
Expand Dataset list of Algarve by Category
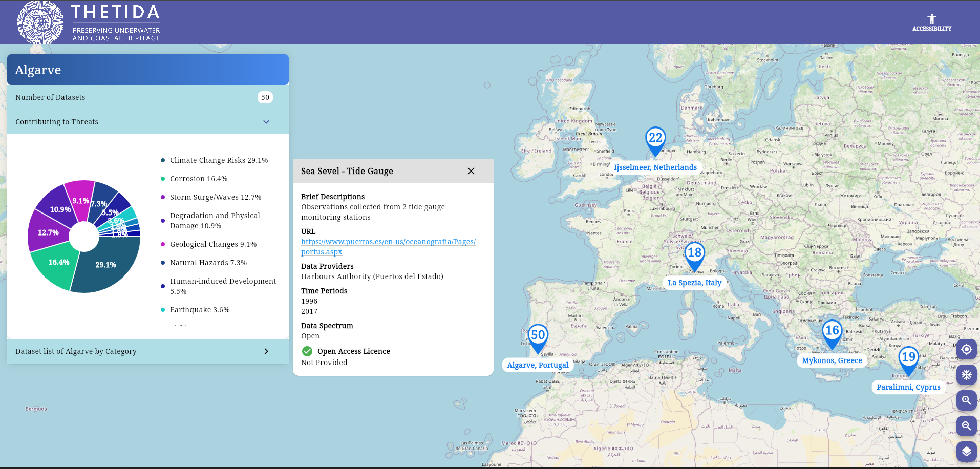tap(266, 351)
